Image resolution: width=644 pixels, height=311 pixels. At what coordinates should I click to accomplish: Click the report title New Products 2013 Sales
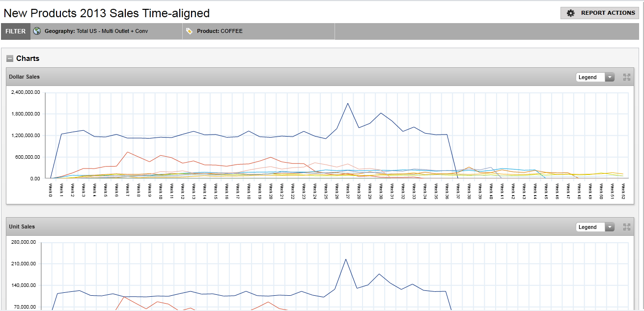click(107, 13)
